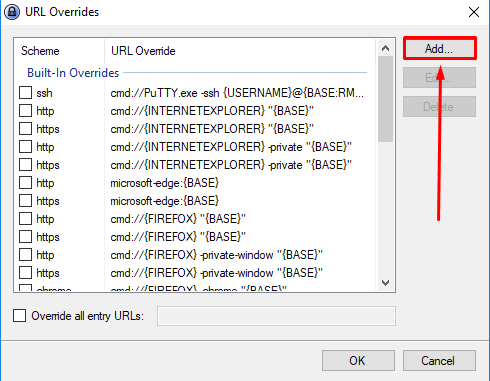This screenshot has width=490, height=381.
Task: Click the overrides list scrollbar thumb
Action: [x=385, y=99]
